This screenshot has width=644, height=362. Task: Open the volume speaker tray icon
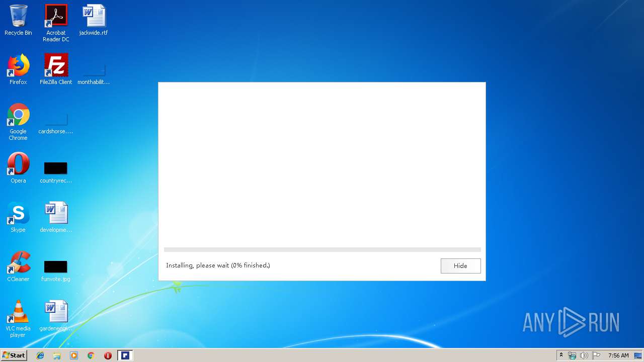point(584,355)
